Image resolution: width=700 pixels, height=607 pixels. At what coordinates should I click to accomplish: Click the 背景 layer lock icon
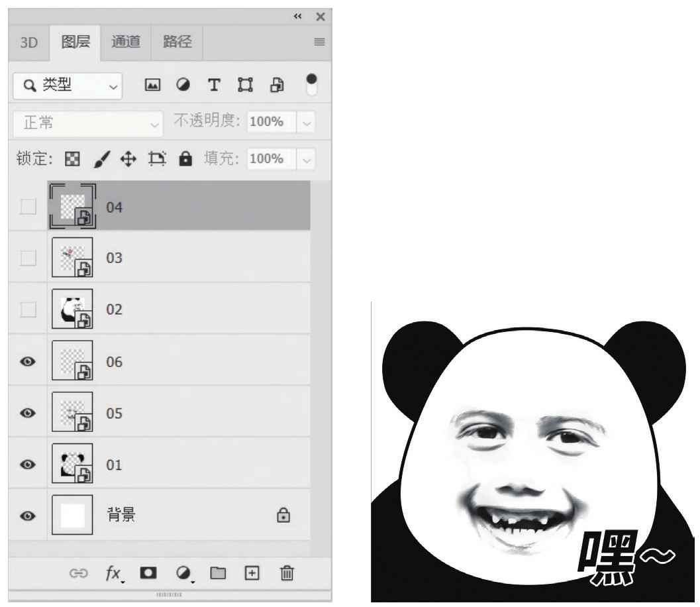click(x=283, y=515)
